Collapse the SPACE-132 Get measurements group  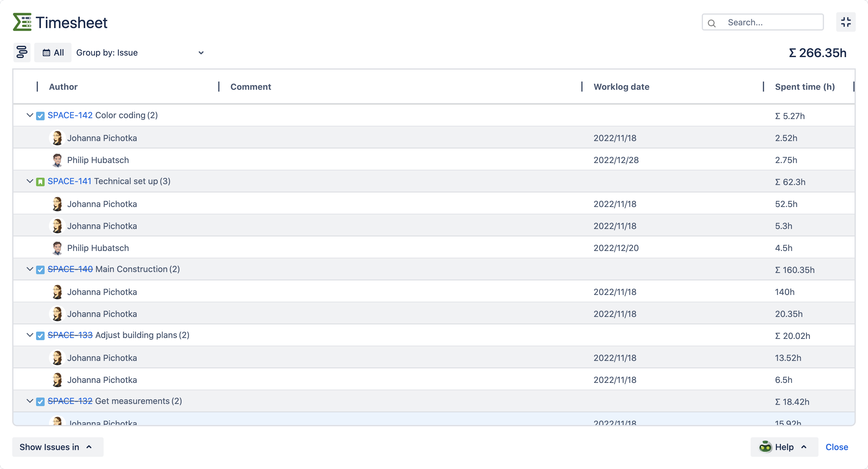(30, 401)
